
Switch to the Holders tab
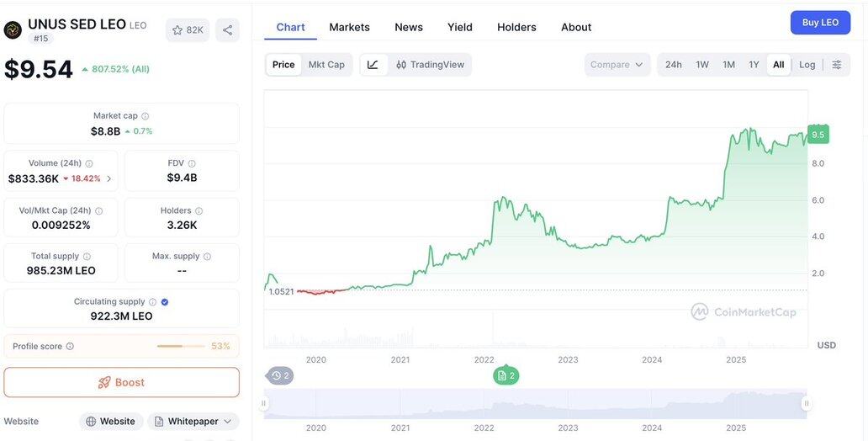pyautogui.click(x=516, y=27)
